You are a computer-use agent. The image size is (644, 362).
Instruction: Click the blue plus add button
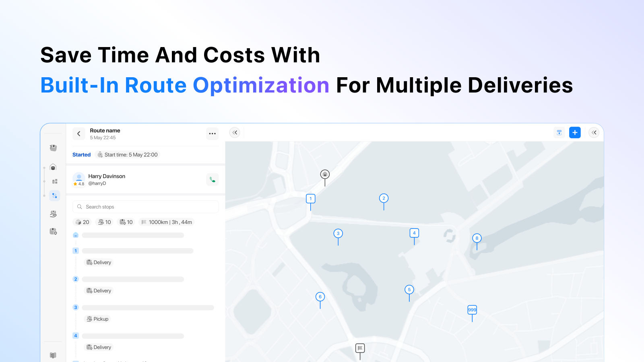(x=575, y=132)
